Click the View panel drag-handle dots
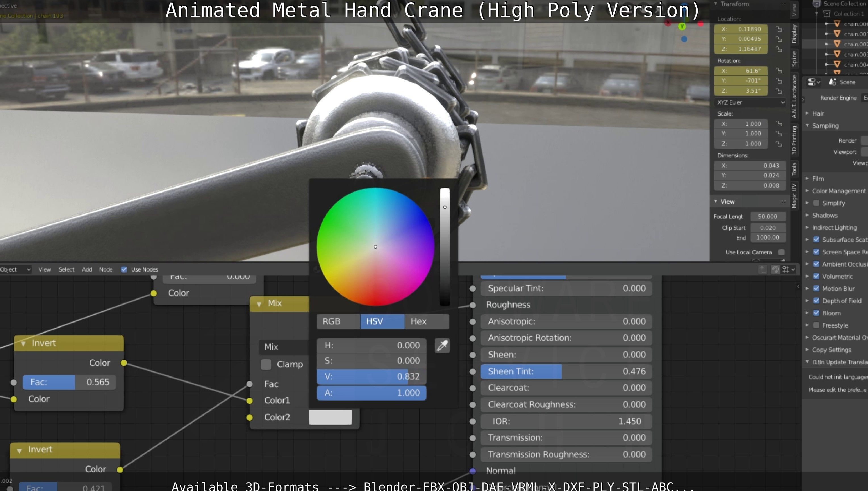Viewport: 868px width, 491px height. click(783, 202)
